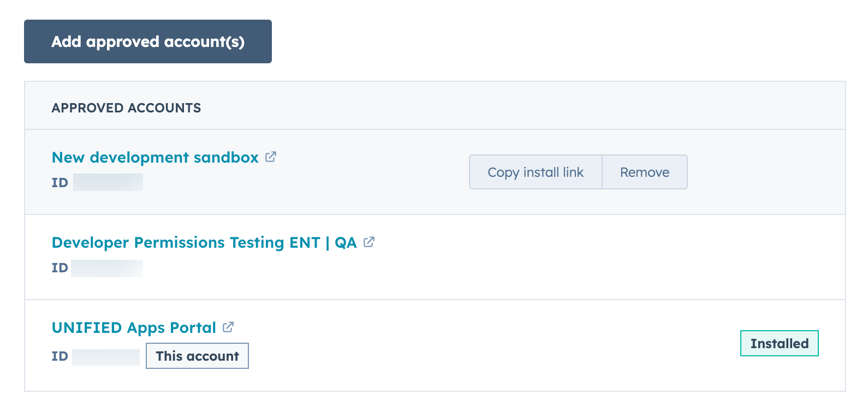Click the ID label under New development sandbox
Viewport: 868px width, 406px height.
pyautogui.click(x=60, y=183)
